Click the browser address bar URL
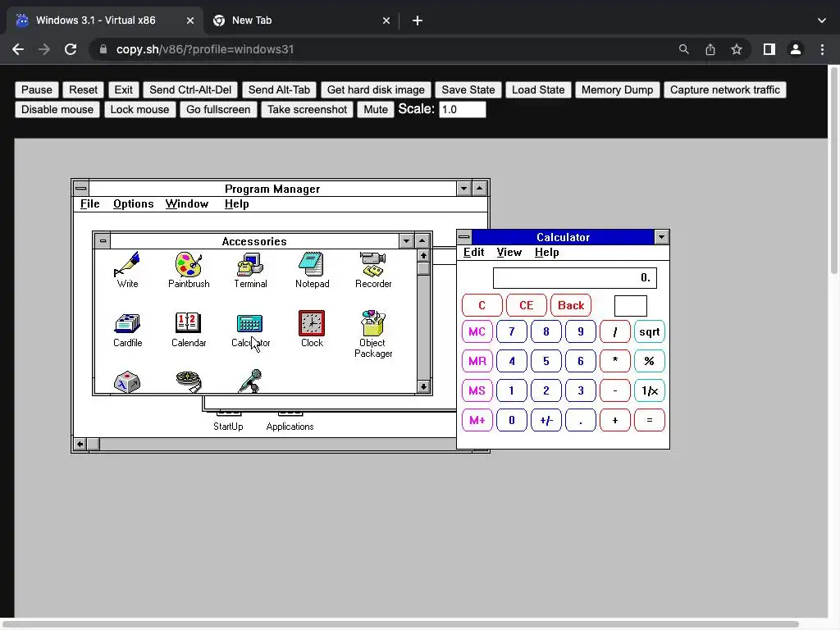The image size is (840, 630). 204,49
